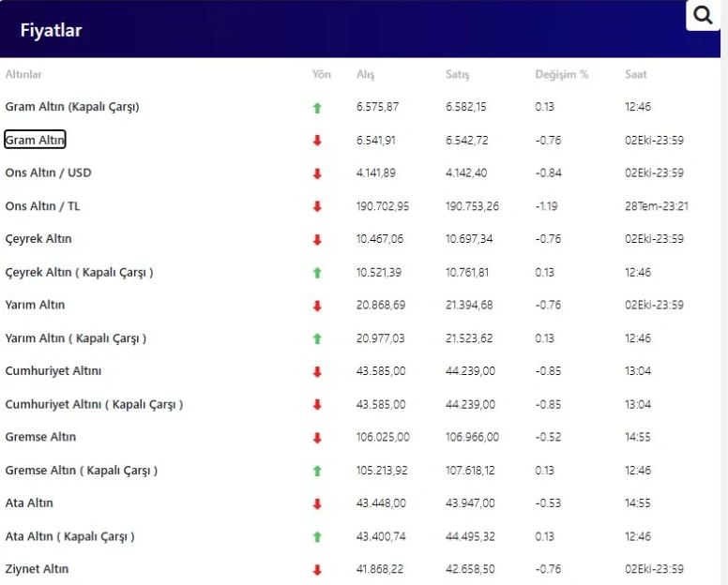Select the Alış value 10.467,06

click(x=380, y=239)
